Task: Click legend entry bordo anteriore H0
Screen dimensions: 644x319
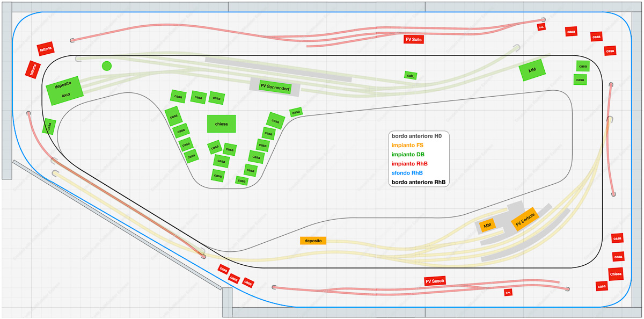Action: pyautogui.click(x=416, y=136)
